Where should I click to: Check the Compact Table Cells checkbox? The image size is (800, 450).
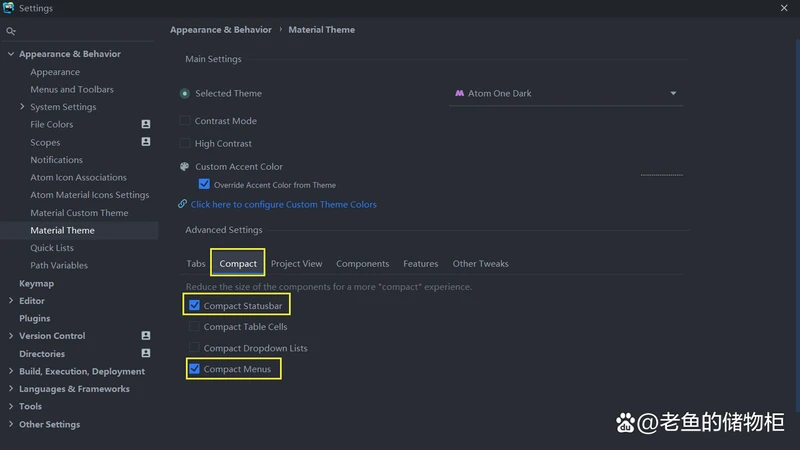click(194, 327)
